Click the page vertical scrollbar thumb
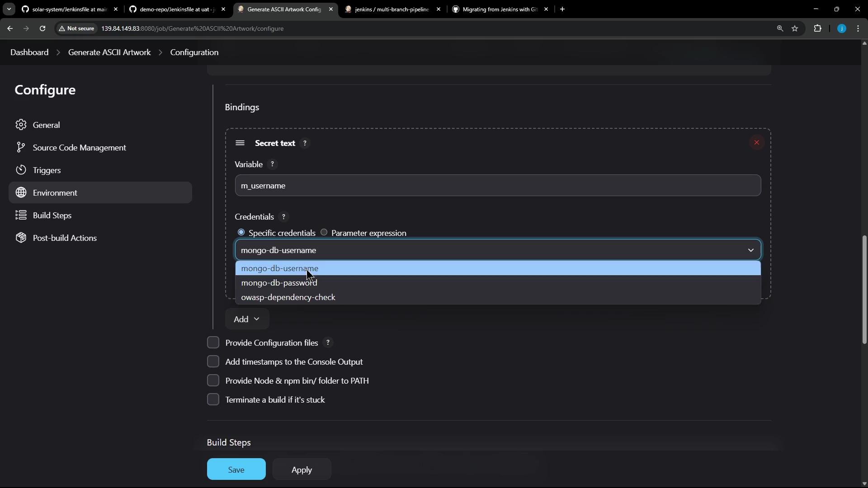This screenshot has width=868, height=488. point(864,289)
